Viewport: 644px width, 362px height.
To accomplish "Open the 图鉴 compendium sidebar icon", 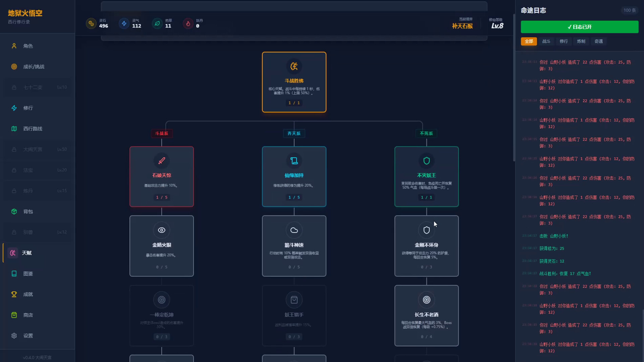I will pyautogui.click(x=14, y=274).
